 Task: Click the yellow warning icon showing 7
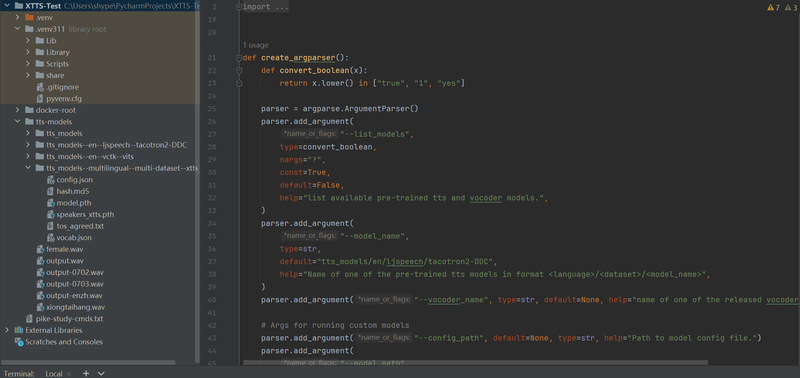coord(770,8)
